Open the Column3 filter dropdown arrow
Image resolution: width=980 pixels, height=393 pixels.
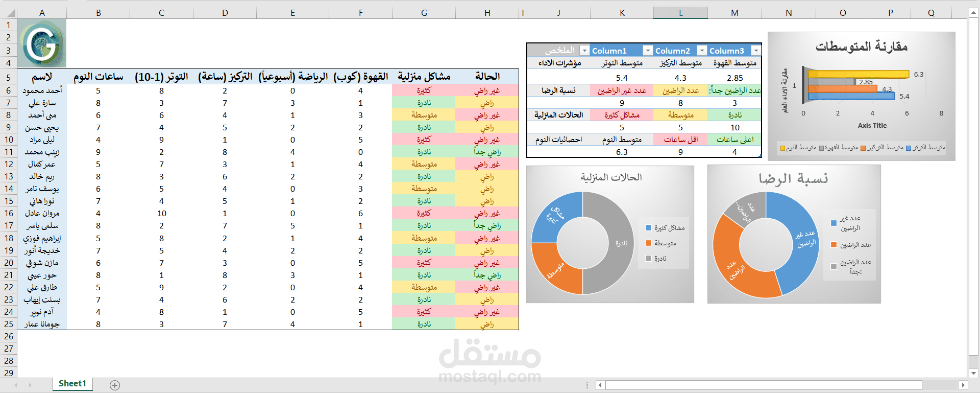756,51
